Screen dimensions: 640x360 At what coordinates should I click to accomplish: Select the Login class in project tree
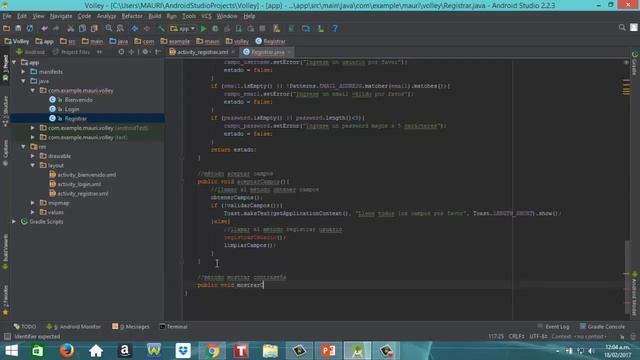(72, 109)
